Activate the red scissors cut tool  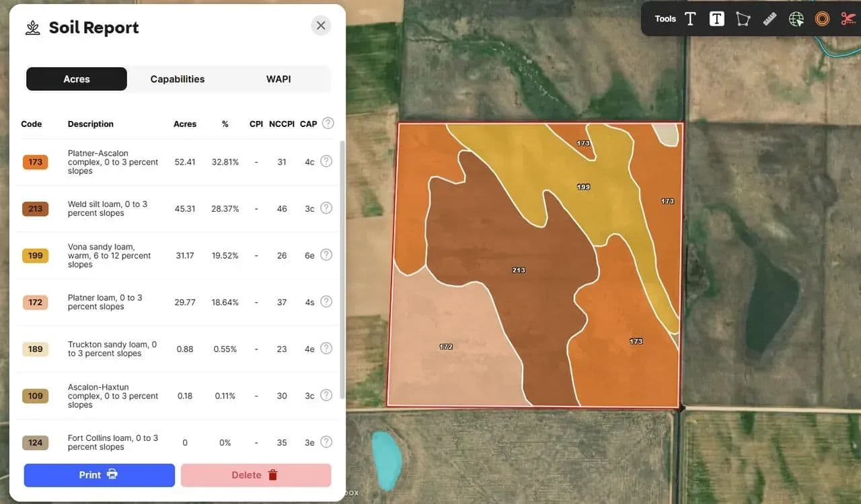coord(848,19)
